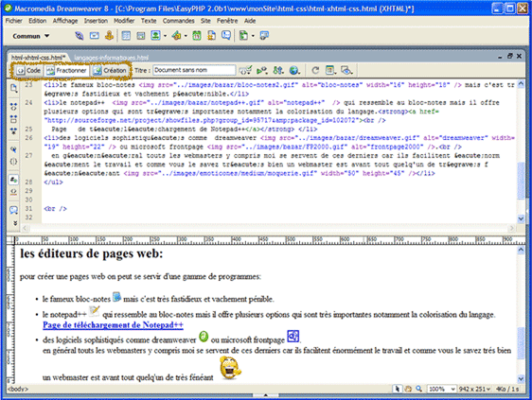Insert a server-side include icon

(211, 35)
